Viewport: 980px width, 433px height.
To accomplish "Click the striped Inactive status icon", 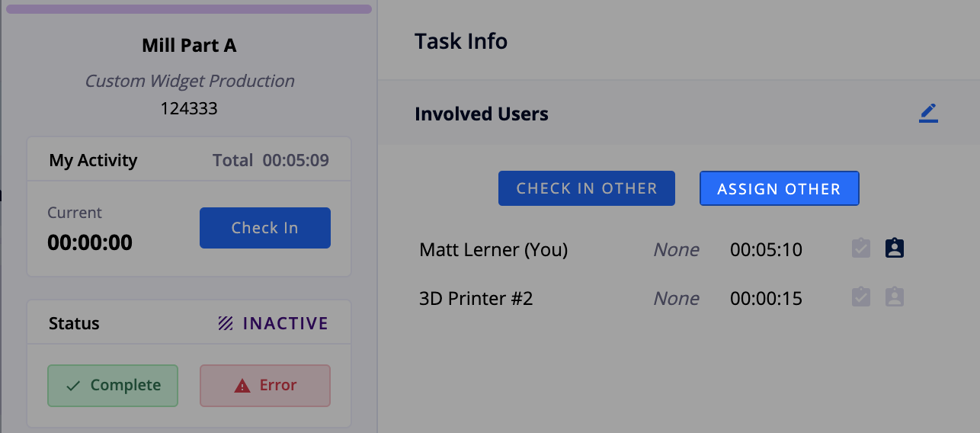I will coord(226,323).
